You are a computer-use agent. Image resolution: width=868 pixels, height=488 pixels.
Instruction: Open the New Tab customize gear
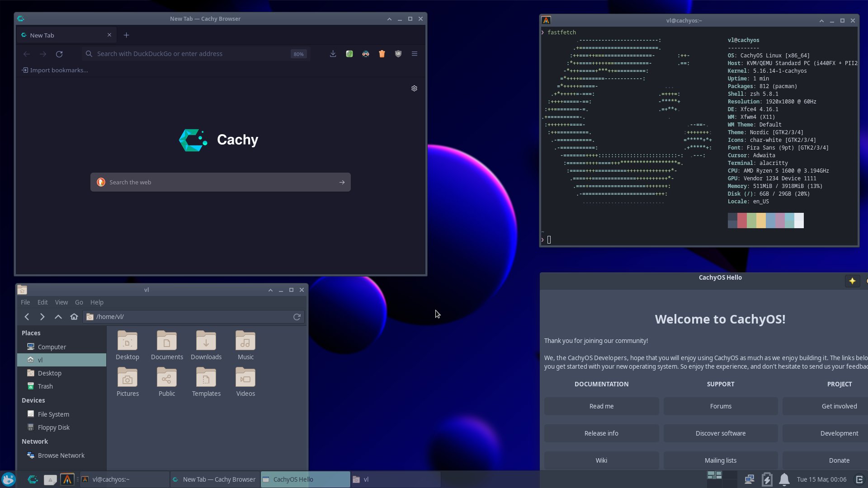(x=414, y=89)
